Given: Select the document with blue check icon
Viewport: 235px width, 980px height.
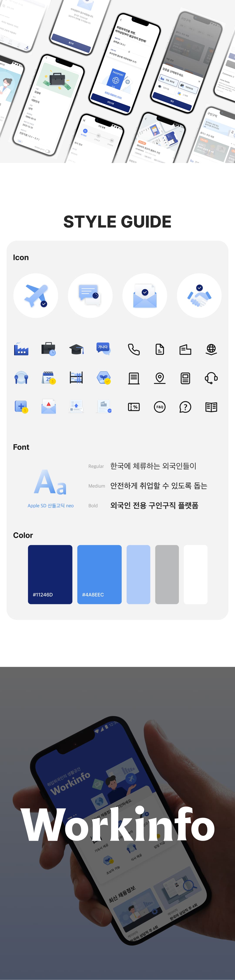Looking at the screenshot, I should [x=104, y=406].
